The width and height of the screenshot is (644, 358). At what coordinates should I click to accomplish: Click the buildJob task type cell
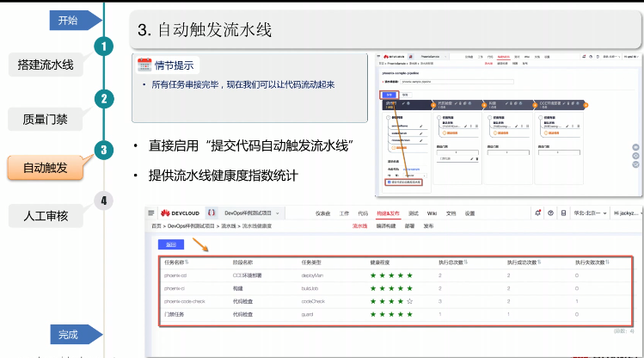click(310, 288)
